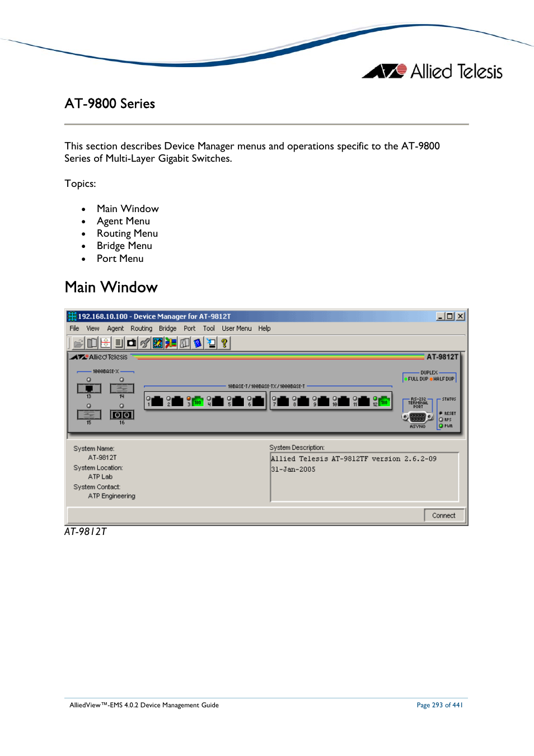The width and height of the screenshot is (534, 756).
Task: Open the User Menu menu
Action: pyautogui.click(x=237, y=328)
